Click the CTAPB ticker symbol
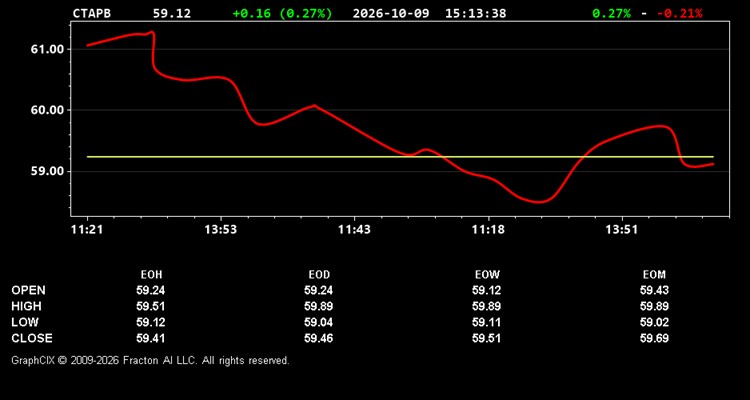Screen dimensions: 750x400 (x=91, y=13)
